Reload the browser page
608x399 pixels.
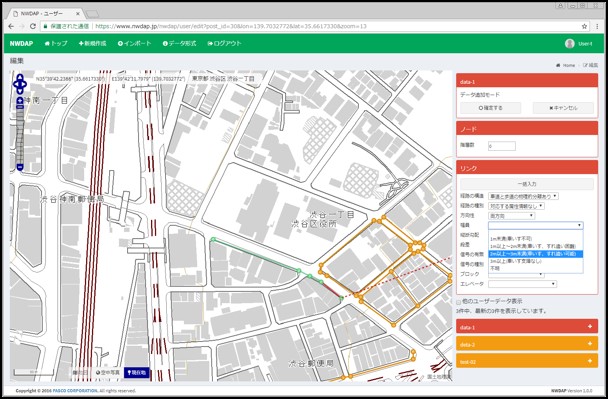click(33, 26)
